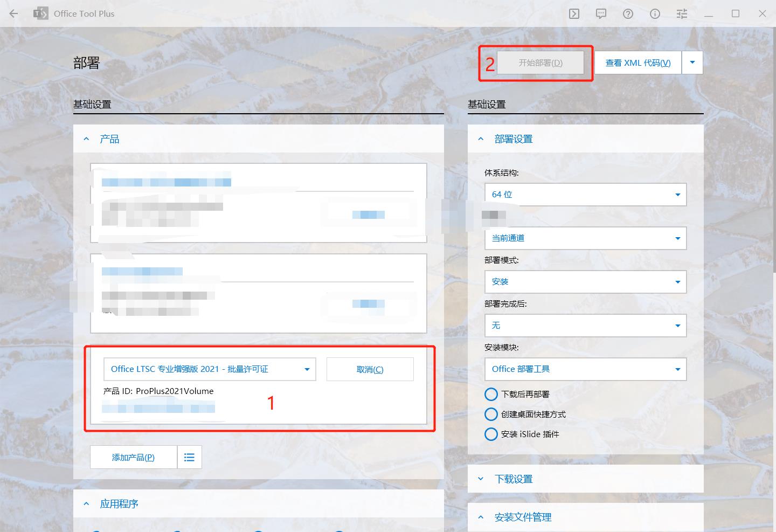Open the 部署模式 dropdown showing 安装
This screenshot has height=532, width=776.
pyautogui.click(x=585, y=282)
